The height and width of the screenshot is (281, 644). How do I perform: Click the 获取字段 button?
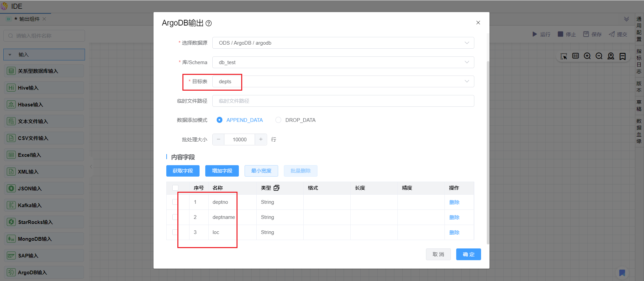[x=183, y=171]
